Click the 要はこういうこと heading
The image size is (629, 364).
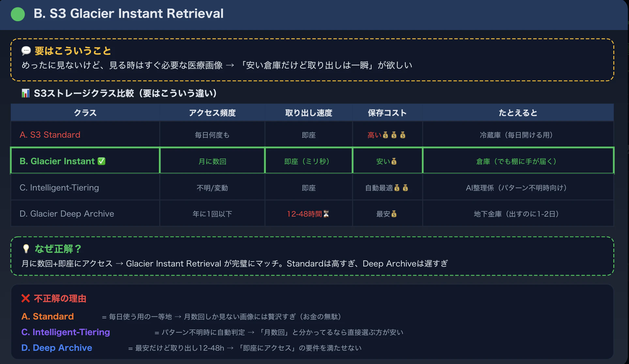click(x=73, y=51)
